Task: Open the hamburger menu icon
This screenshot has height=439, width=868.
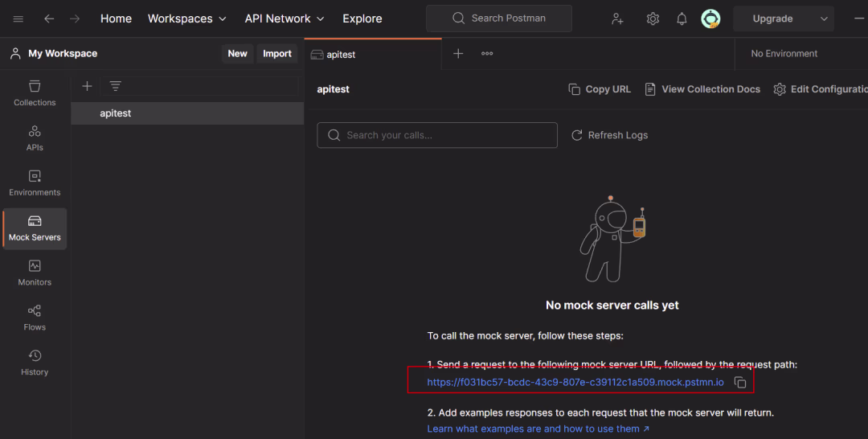Action: [18, 18]
